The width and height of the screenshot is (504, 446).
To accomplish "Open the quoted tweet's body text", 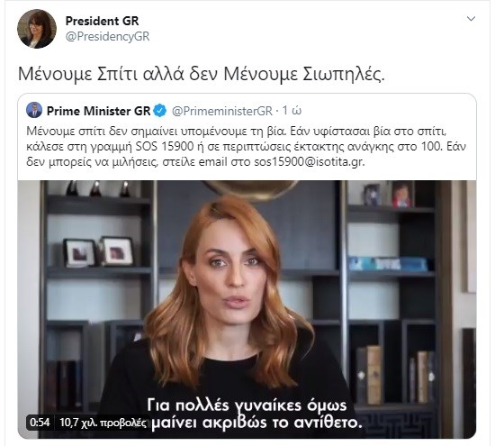I will [247, 146].
